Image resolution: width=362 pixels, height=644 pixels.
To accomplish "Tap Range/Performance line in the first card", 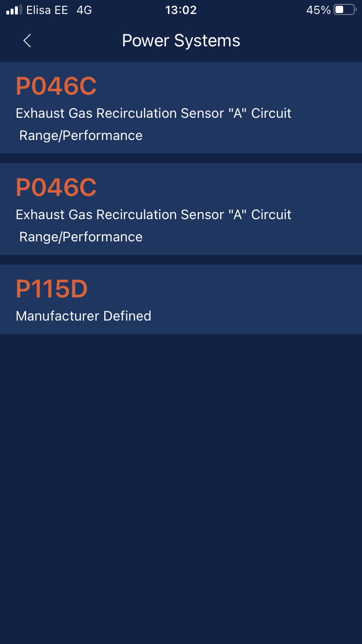I will tap(81, 136).
